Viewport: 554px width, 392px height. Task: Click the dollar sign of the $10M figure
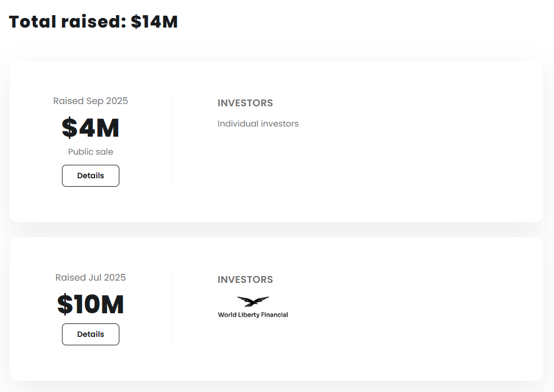tap(65, 304)
